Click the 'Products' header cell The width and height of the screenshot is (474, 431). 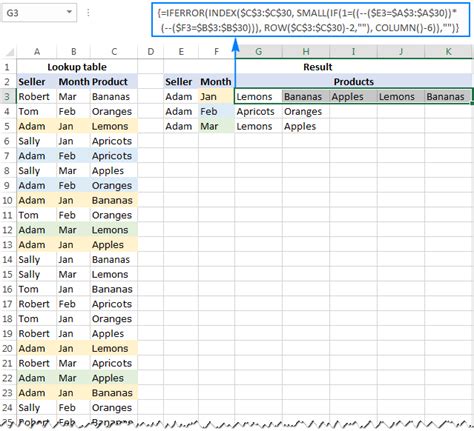point(353,82)
